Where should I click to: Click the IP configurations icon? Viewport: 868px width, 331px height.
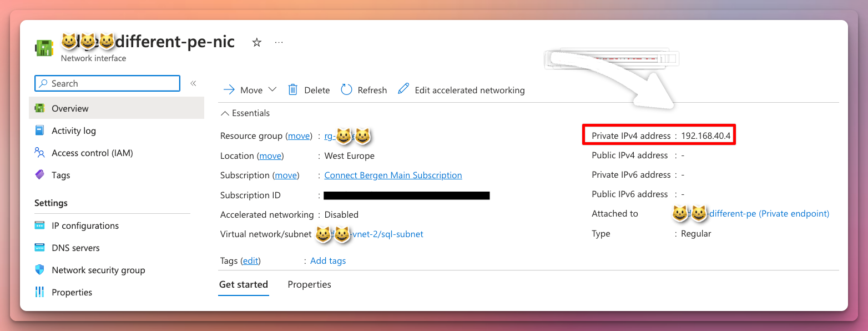(x=39, y=225)
